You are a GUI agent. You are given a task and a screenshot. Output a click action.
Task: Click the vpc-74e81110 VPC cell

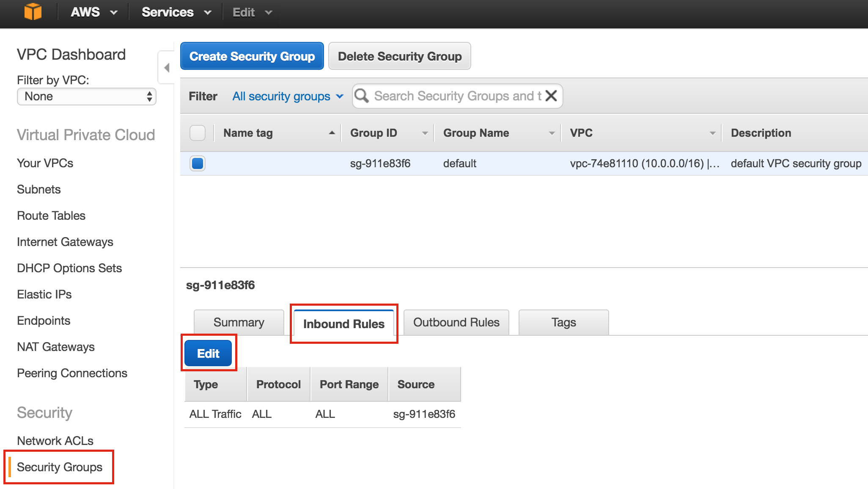[x=645, y=163]
